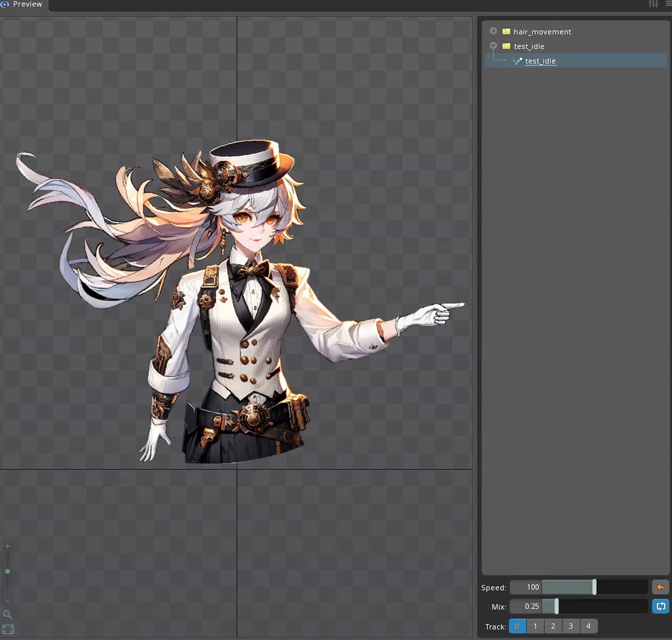Switch to the Preview tab
Viewport: 672px width, 640px height.
28,4
